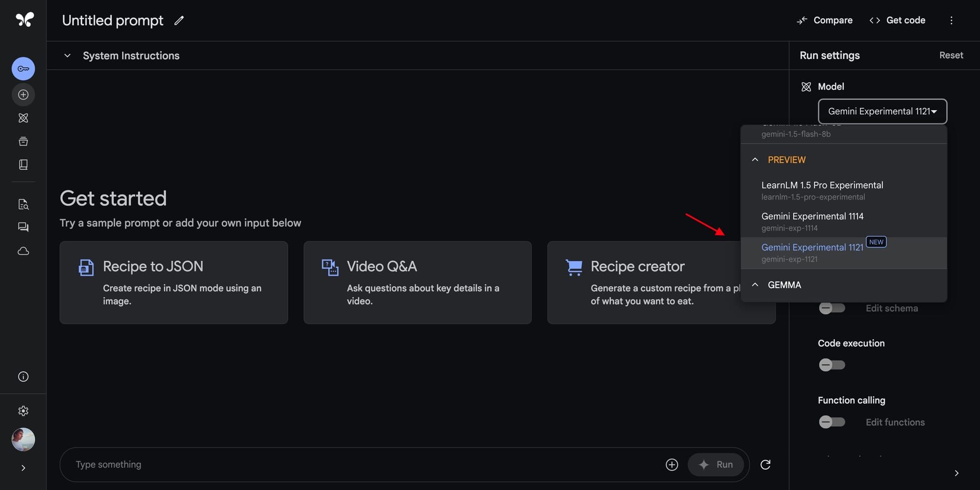Open the prompt archive in the sidebar
This screenshot has height=490, width=980.
click(x=23, y=141)
